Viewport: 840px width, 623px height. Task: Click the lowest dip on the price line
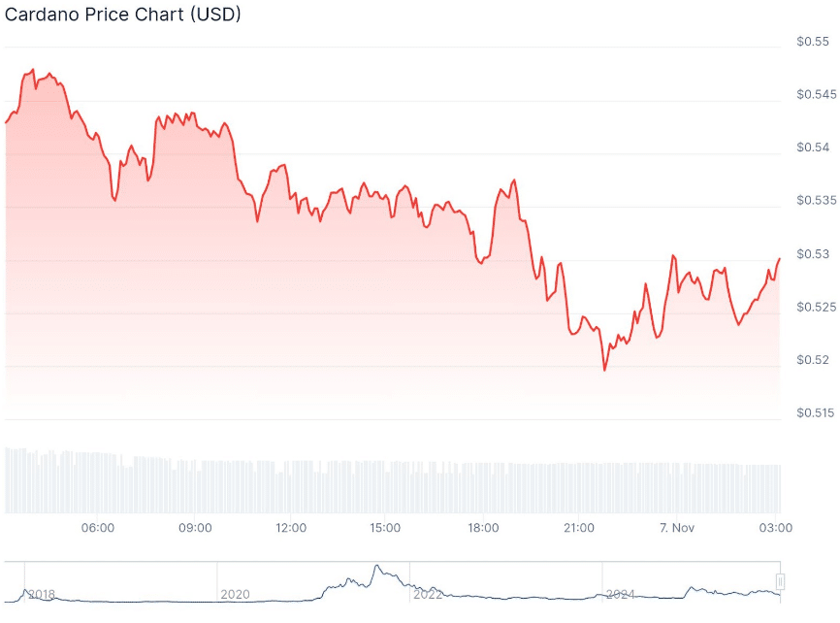click(x=604, y=370)
